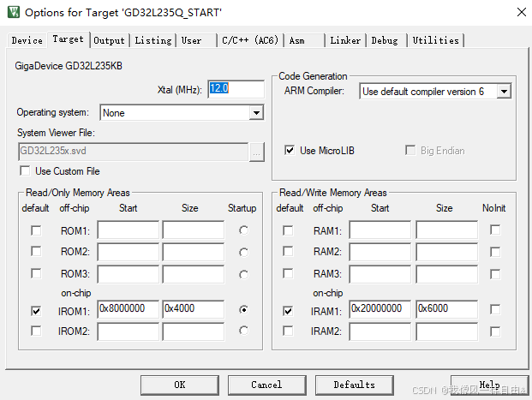Image resolution: width=532 pixels, height=400 pixels.
Task: Open the Utilities tab
Action: click(x=436, y=40)
